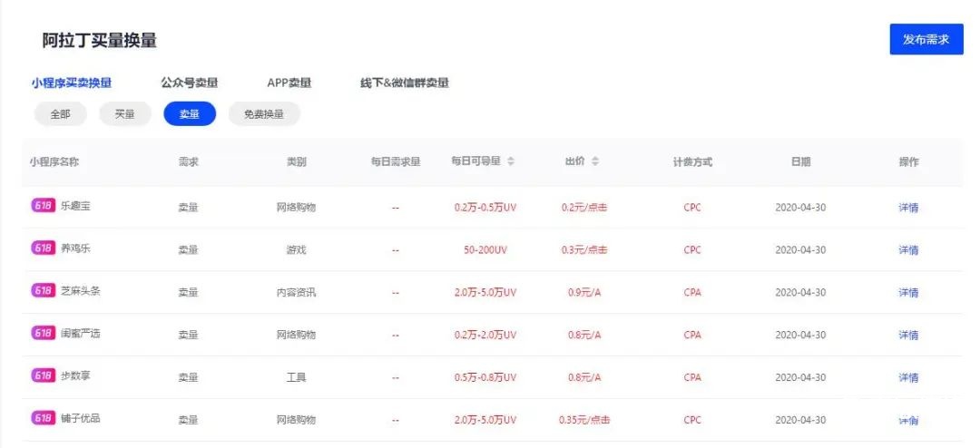The height and width of the screenshot is (448, 980).
Task: Sort by 出价 column arrows
Action: point(595,161)
